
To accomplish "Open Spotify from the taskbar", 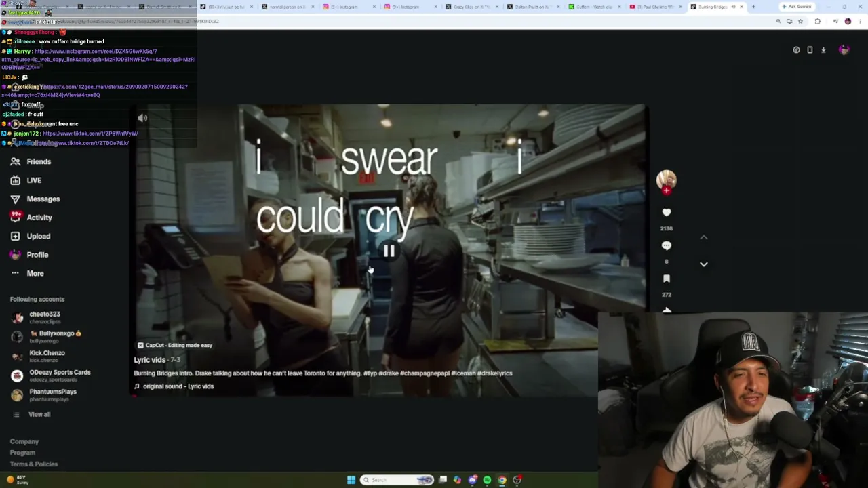I will click(x=487, y=480).
